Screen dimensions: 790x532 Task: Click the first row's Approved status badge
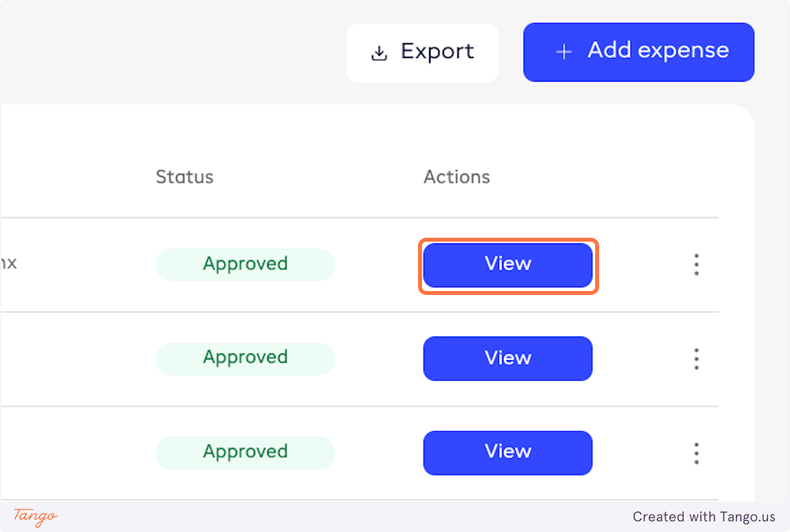245,265
